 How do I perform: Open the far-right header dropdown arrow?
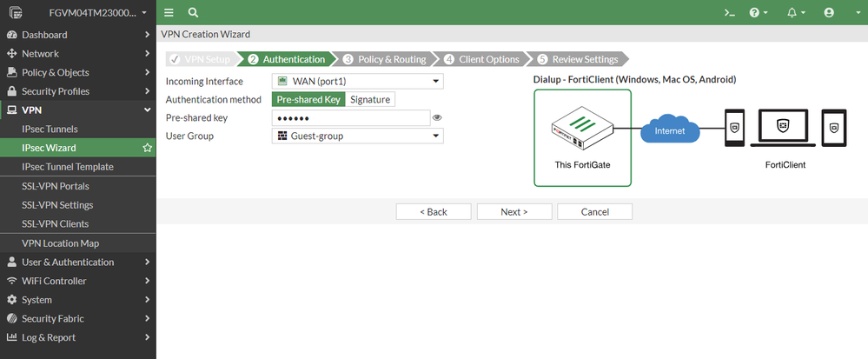pos(858,13)
